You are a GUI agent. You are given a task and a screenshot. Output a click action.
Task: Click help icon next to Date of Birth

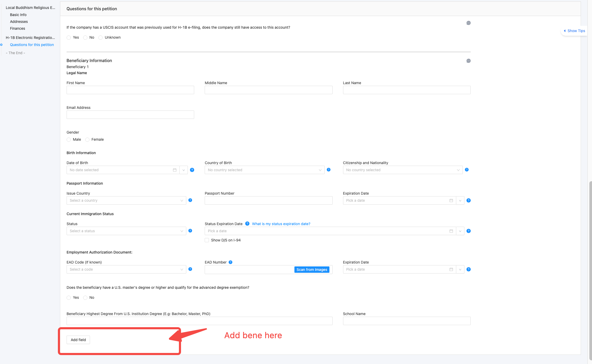coord(192,170)
